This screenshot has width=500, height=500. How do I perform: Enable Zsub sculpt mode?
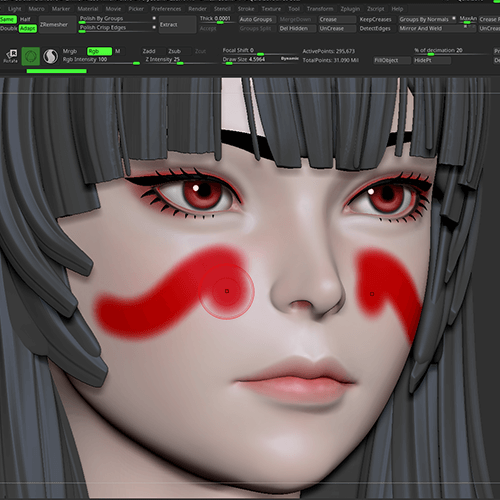[x=174, y=51]
